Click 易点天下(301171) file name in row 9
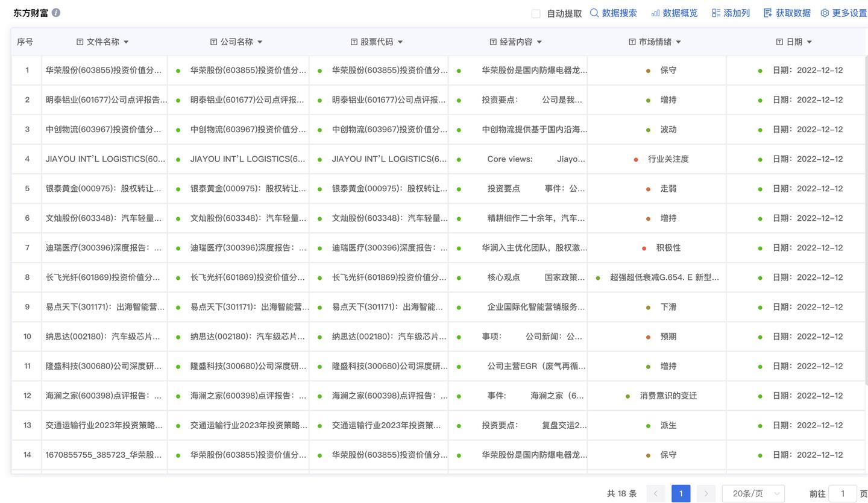Viewport: 868px width, 503px height. click(x=105, y=306)
